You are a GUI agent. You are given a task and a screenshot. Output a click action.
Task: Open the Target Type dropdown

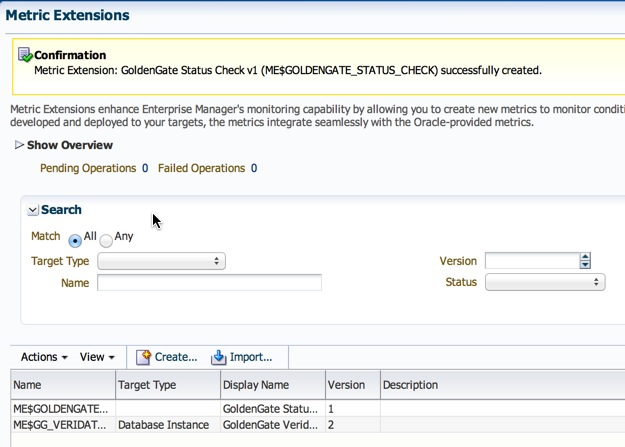tap(161, 261)
